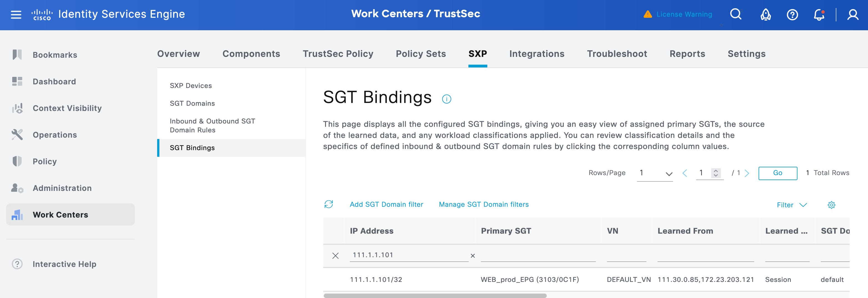Open the help question mark icon
868x298 pixels.
[x=792, y=15]
